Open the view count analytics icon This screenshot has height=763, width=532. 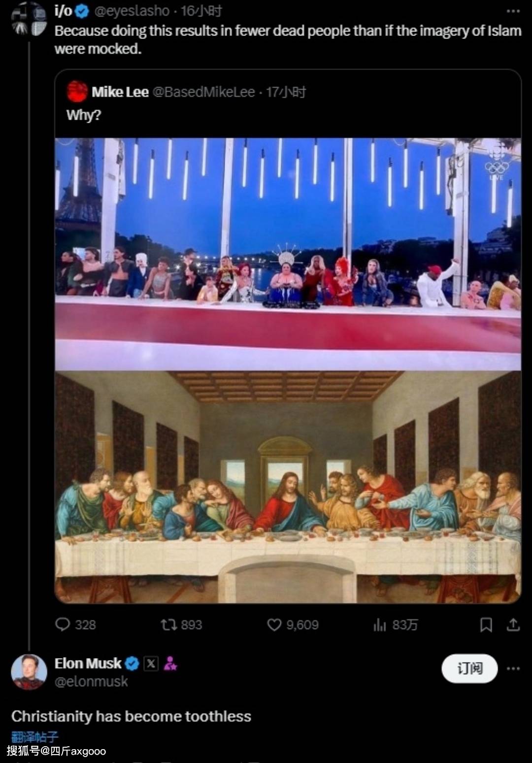380,625
